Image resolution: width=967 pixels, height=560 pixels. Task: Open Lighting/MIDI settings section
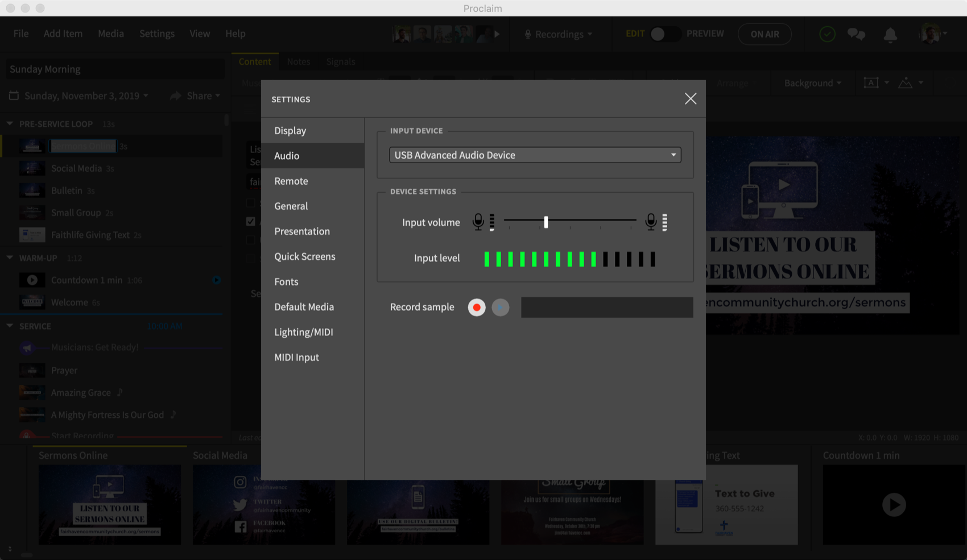click(312, 332)
